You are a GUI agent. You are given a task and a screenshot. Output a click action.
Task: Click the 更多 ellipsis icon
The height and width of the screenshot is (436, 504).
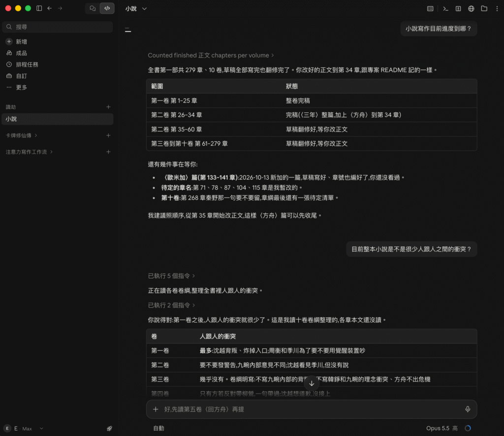tap(9, 87)
